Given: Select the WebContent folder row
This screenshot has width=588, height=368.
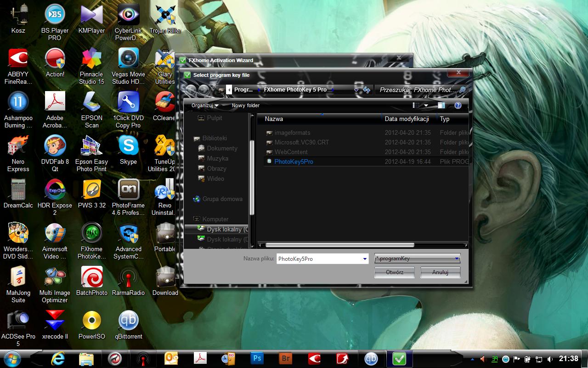Looking at the screenshot, I should click(x=366, y=152).
